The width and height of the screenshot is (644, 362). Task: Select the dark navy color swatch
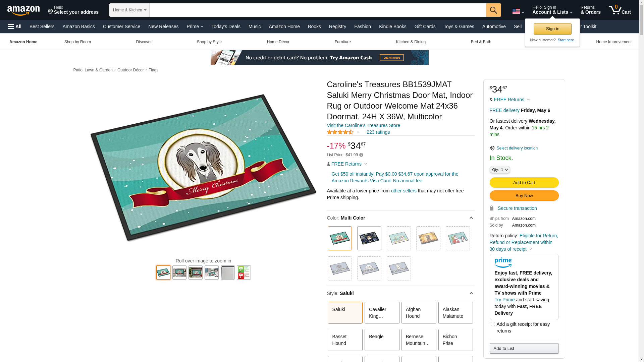tap(369, 238)
